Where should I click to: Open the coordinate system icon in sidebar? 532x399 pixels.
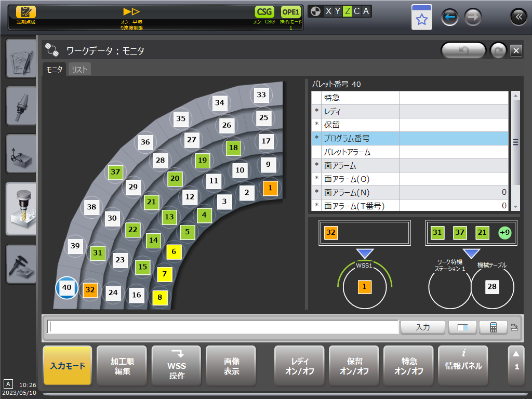(x=21, y=154)
